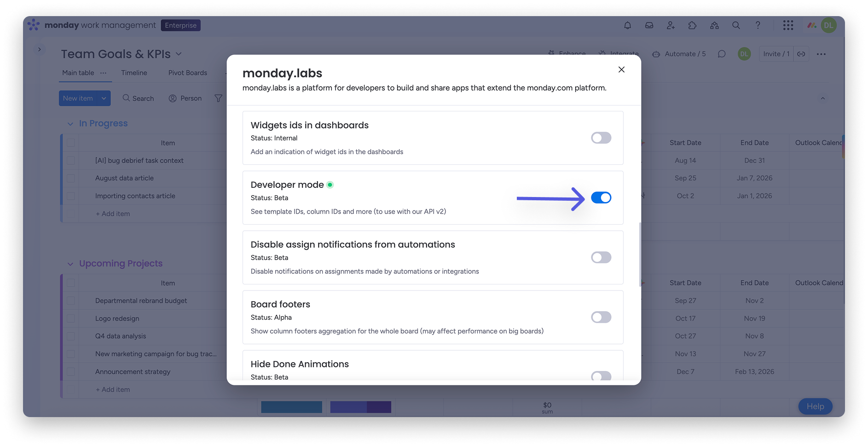
Task: Click End Date cell Feb 13, 2026
Action: 754,372
